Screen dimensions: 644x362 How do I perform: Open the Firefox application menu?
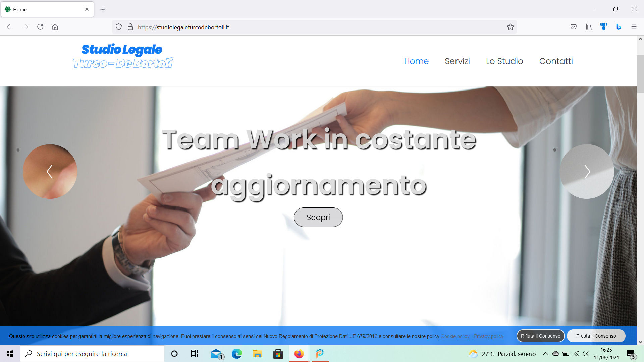tap(634, 27)
